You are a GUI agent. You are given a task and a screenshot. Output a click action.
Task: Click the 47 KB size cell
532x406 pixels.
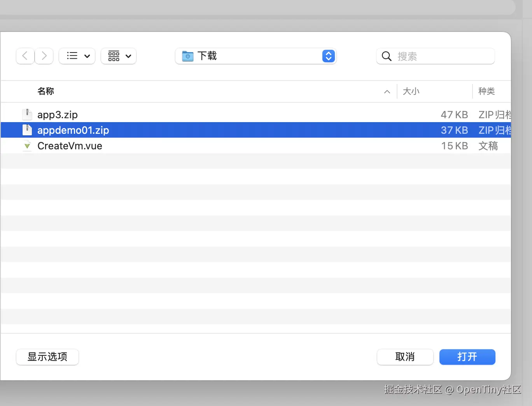pyautogui.click(x=454, y=115)
